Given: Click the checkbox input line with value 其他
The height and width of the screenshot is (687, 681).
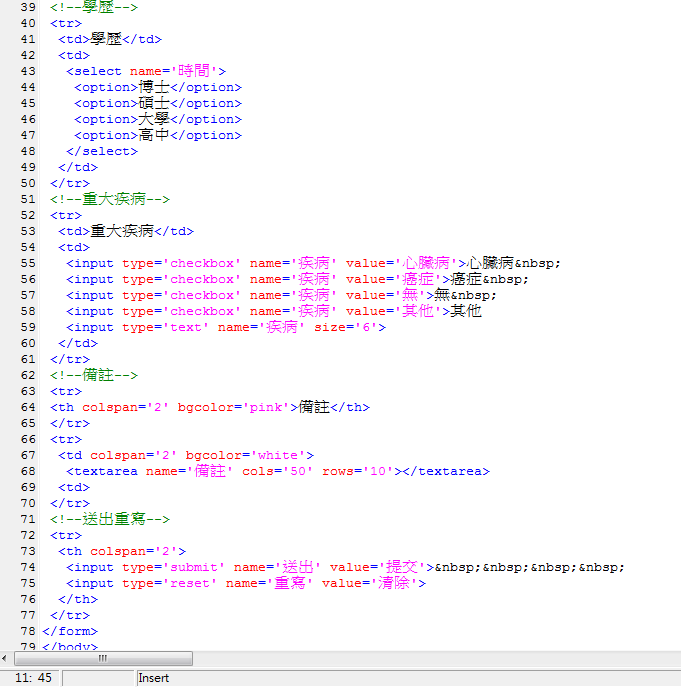Looking at the screenshot, I should click(x=274, y=311).
